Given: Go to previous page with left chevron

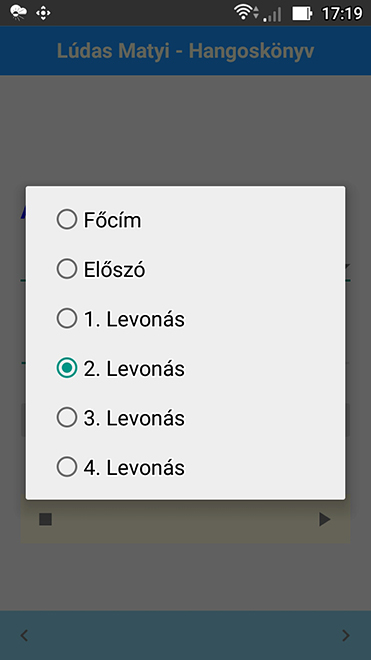Looking at the screenshot, I should click(x=24, y=635).
